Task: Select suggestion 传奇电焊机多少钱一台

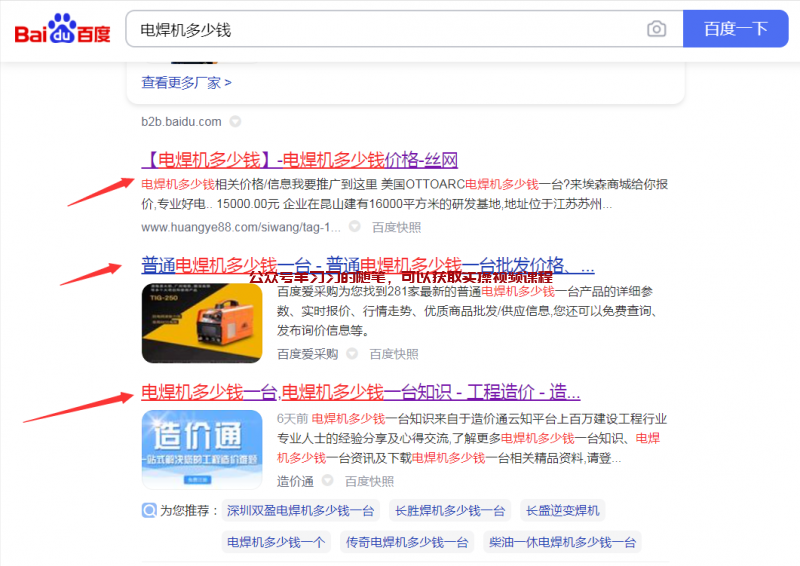Action: point(407,542)
